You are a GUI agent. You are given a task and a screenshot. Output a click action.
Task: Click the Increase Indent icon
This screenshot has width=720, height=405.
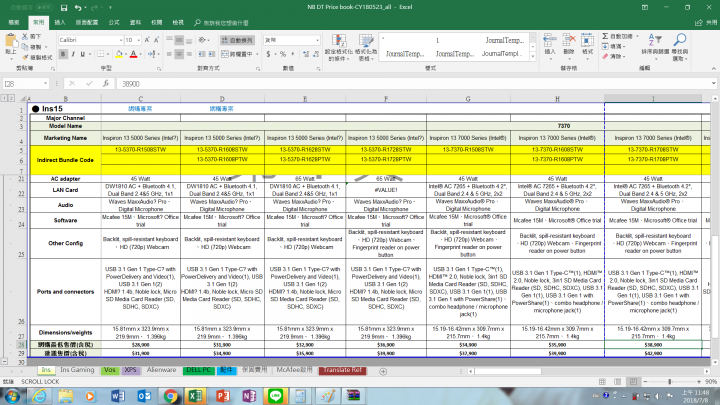[x=211, y=54]
